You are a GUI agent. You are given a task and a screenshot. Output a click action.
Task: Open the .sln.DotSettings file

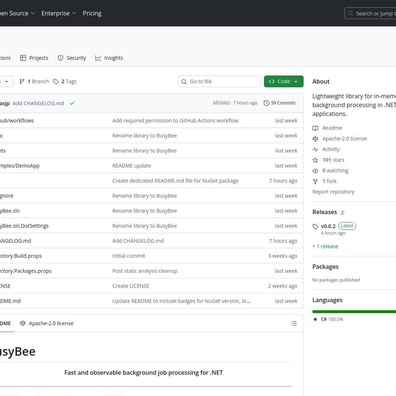pyautogui.click(x=24, y=226)
